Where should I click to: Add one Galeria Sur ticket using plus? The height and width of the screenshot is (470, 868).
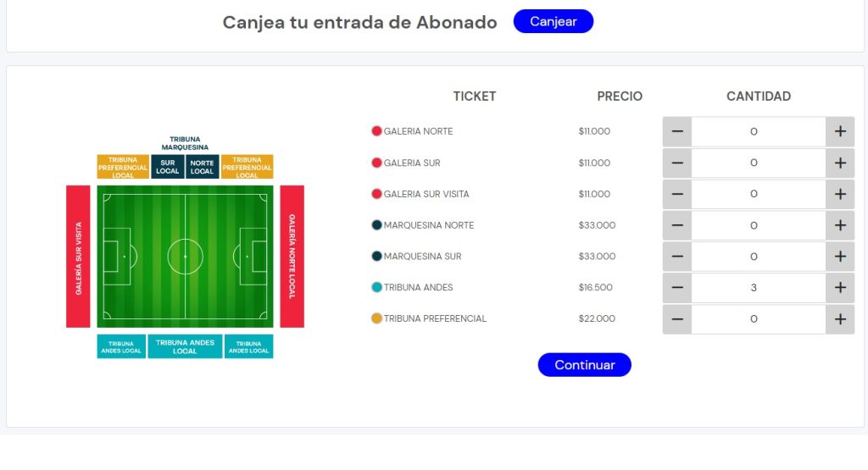[x=840, y=163]
